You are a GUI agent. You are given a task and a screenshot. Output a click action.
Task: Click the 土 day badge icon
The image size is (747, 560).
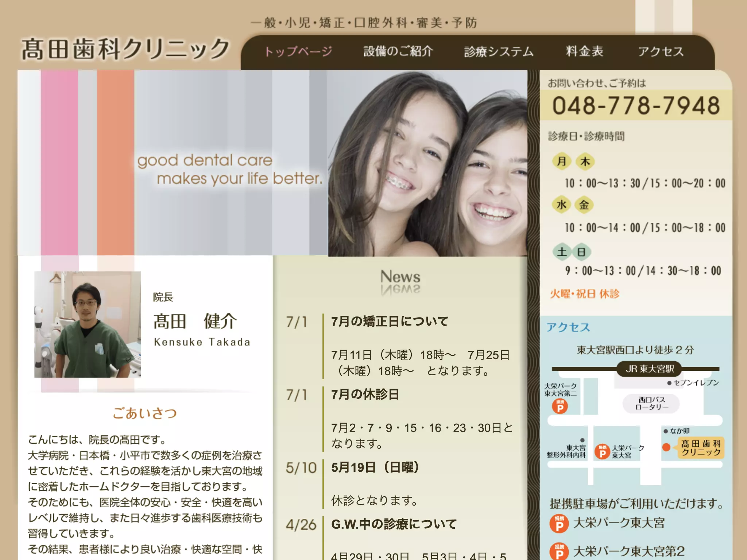coord(562,252)
